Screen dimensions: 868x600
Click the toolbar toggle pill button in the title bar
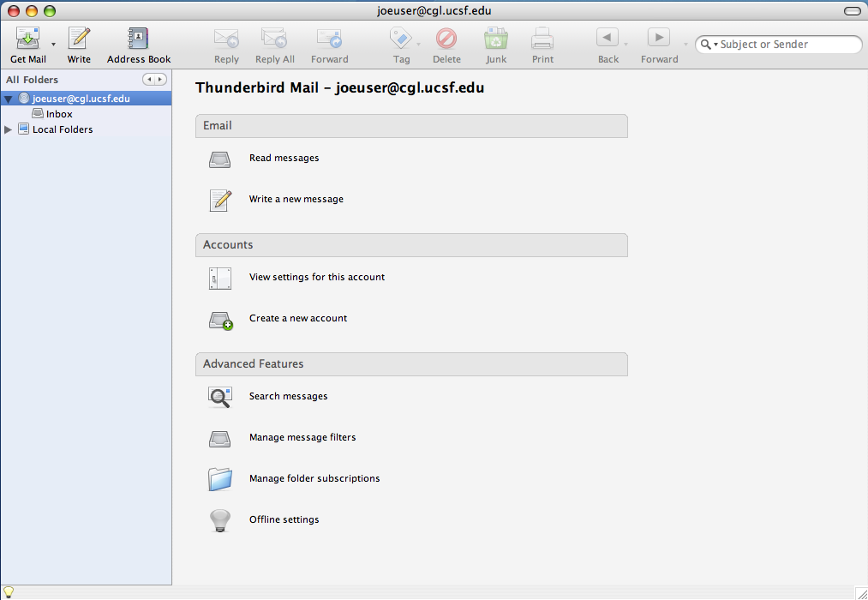(x=853, y=11)
